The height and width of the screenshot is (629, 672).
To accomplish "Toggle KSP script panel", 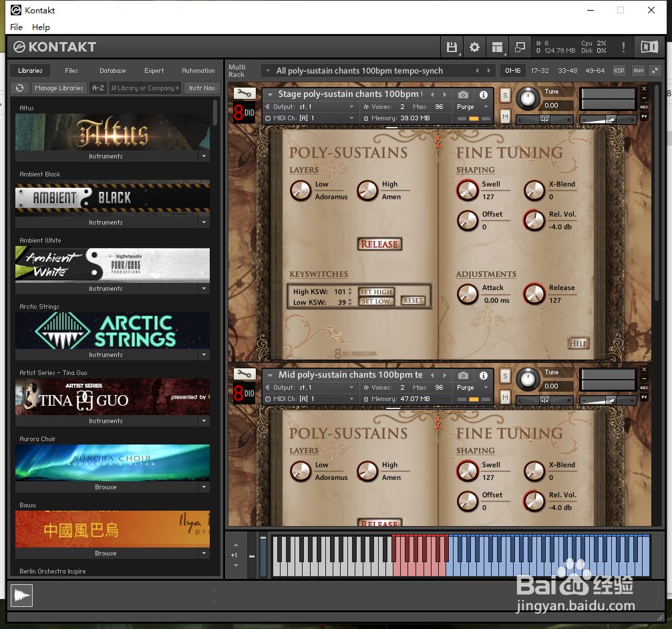I will [x=619, y=71].
